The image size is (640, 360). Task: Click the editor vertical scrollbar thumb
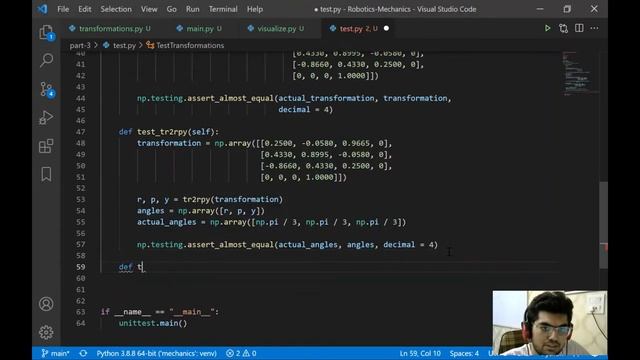603,225
